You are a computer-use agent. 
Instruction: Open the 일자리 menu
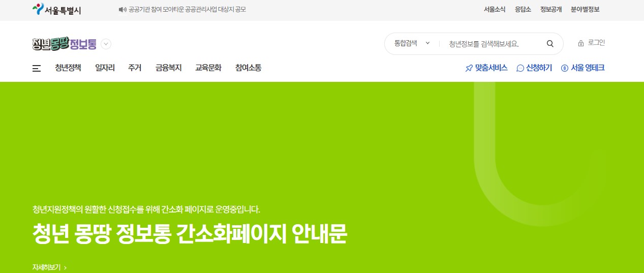(x=105, y=68)
